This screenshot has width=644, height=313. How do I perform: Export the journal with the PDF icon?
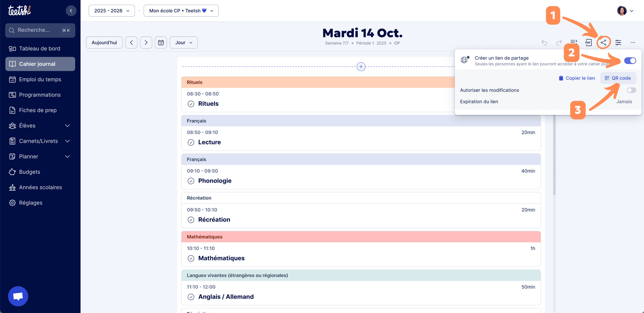tap(588, 42)
